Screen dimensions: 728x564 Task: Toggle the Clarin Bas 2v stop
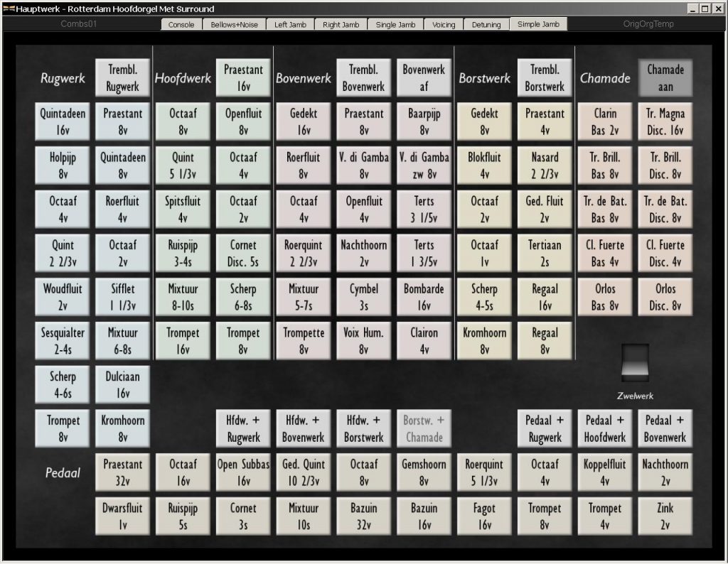point(605,121)
